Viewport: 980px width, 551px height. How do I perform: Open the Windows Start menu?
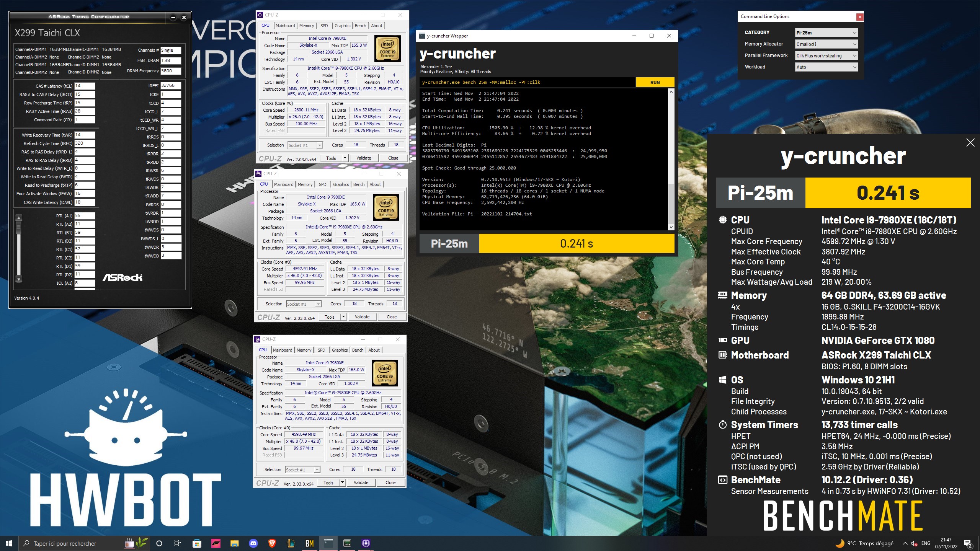(x=9, y=543)
